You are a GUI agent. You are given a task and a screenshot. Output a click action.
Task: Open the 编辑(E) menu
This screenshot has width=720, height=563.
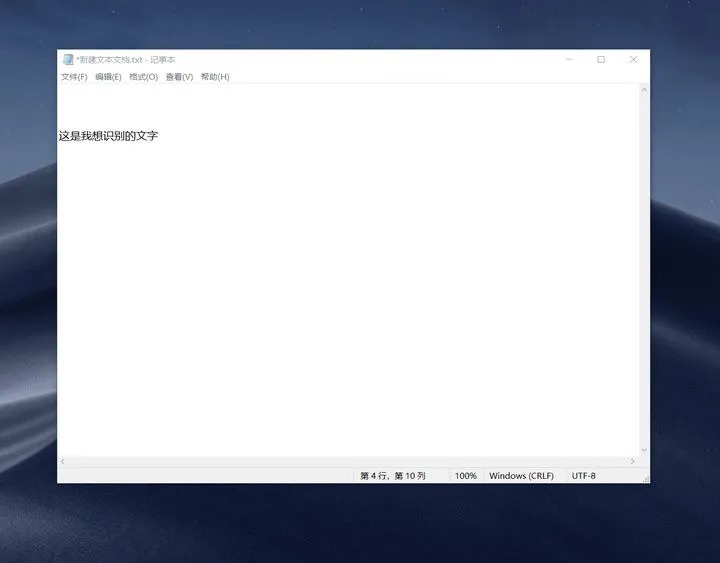108,77
